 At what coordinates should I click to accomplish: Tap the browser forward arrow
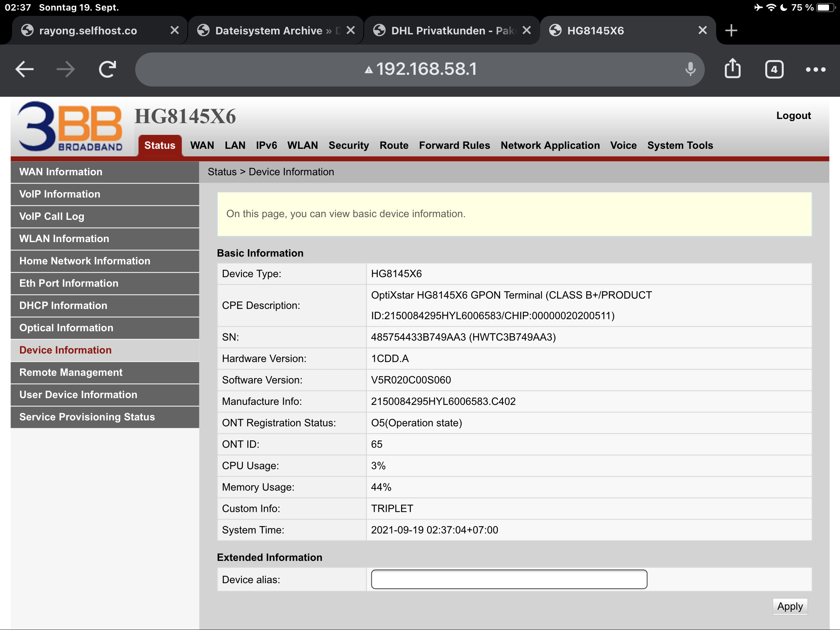tap(66, 69)
